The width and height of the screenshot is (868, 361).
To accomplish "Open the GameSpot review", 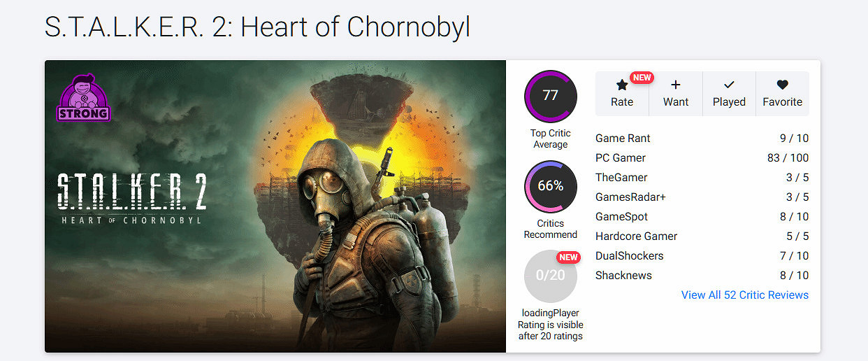I will [621, 217].
